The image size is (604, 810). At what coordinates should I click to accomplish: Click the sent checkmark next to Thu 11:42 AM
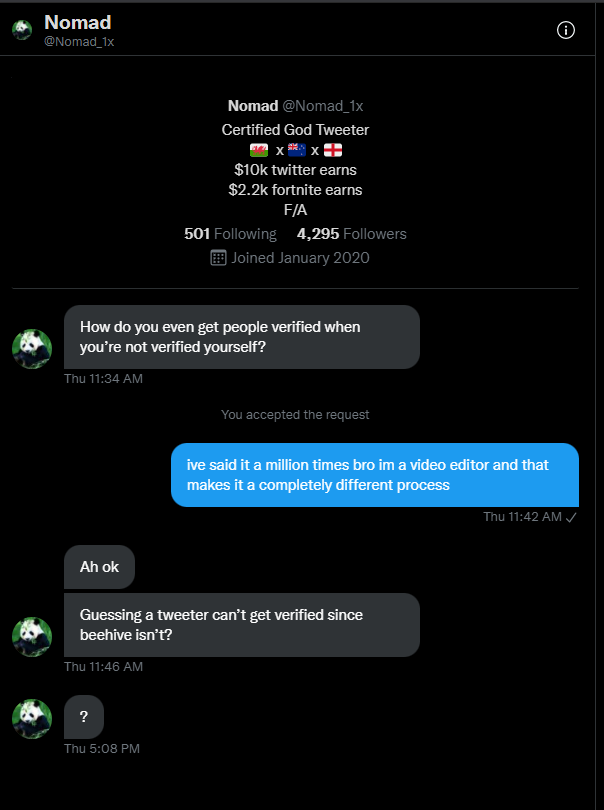pyautogui.click(x=571, y=517)
